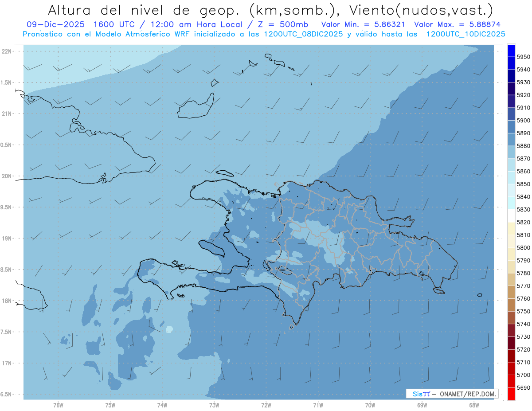The height and width of the screenshot is (411, 532).
Task: Click the "7.5N" latitude label
Action: click(x=6, y=332)
